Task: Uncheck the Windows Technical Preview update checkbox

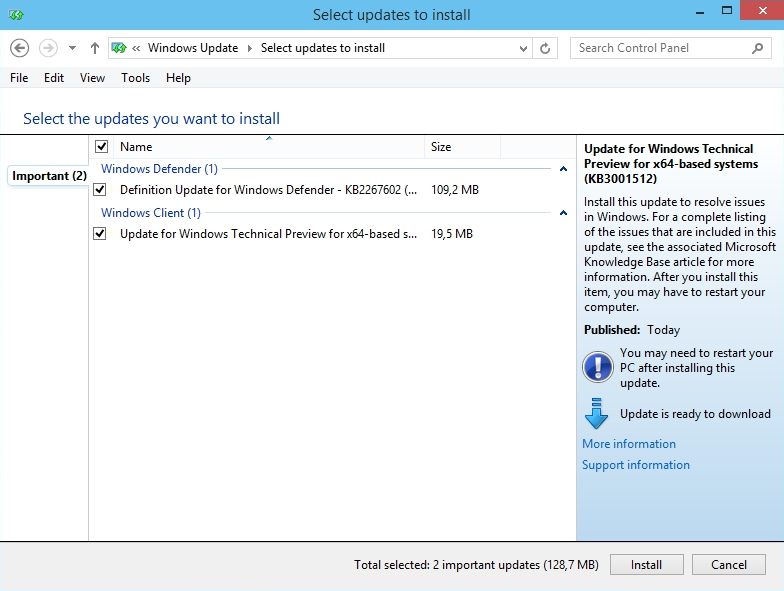Action: (x=100, y=234)
